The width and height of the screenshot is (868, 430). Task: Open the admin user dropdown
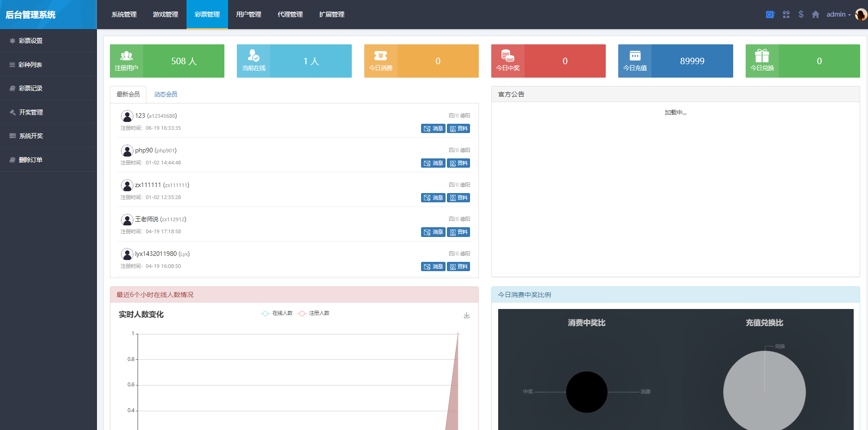pyautogui.click(x=838, y=14)
